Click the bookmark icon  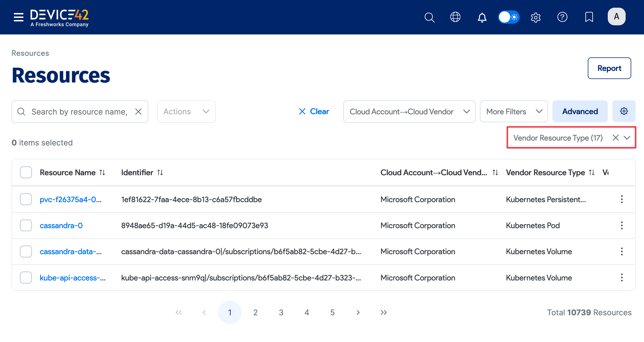tap(589, 17)
